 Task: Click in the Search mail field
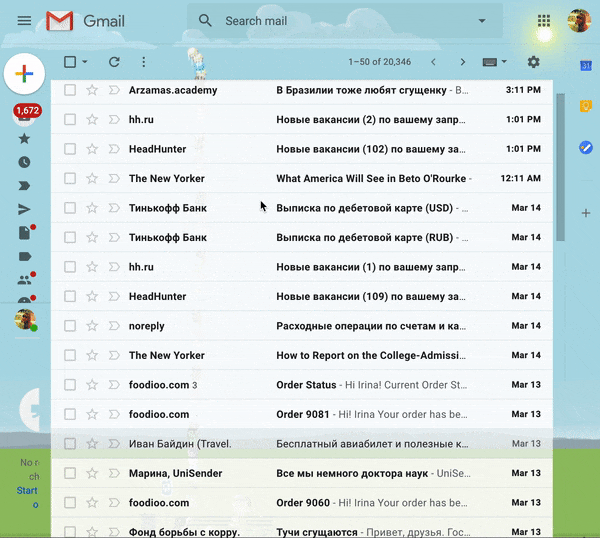pos(344,21)
